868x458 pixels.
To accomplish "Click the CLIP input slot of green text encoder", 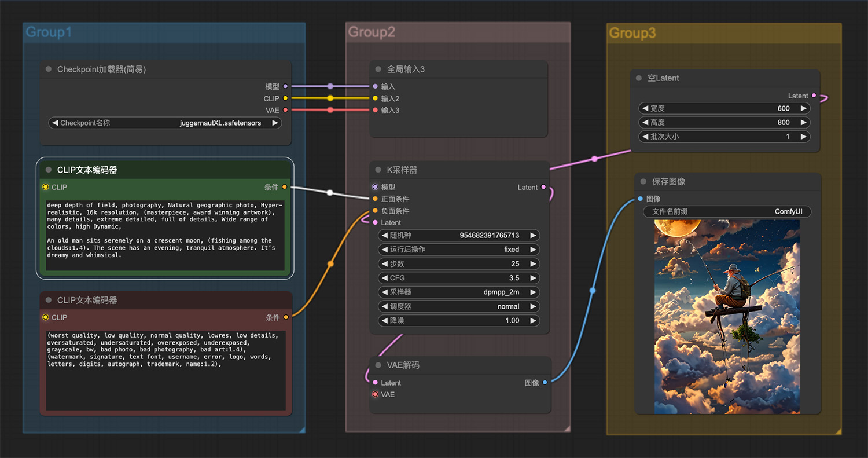I will tap(45, 187).
